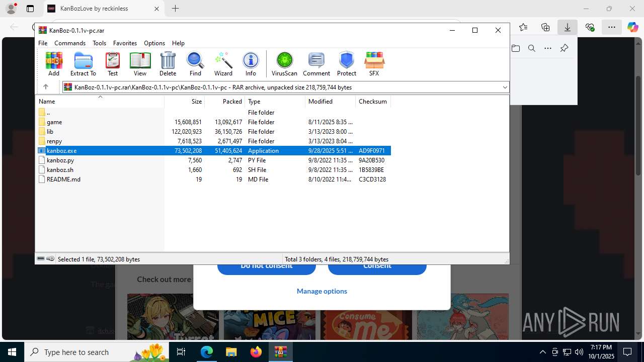The image size is (644, 362).
Task: Open new browser tab
Action: (175, 9)
